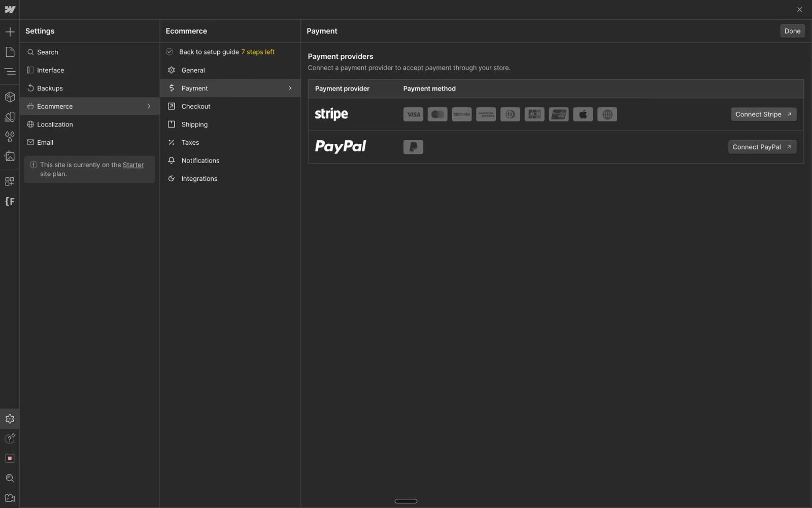Open the {F} Finsweet extension icon
Image resolution: width=812 pixels, height=508 pixels.
click(10, 202)
